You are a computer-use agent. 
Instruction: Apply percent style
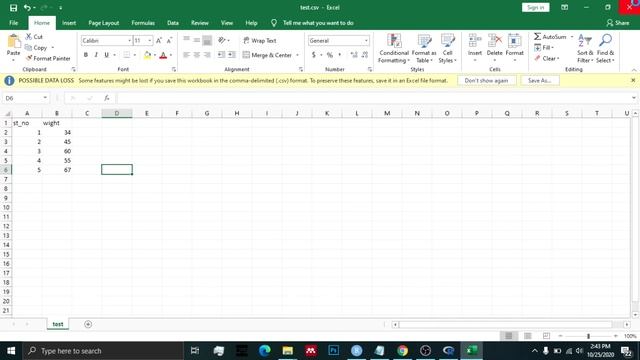330,55
